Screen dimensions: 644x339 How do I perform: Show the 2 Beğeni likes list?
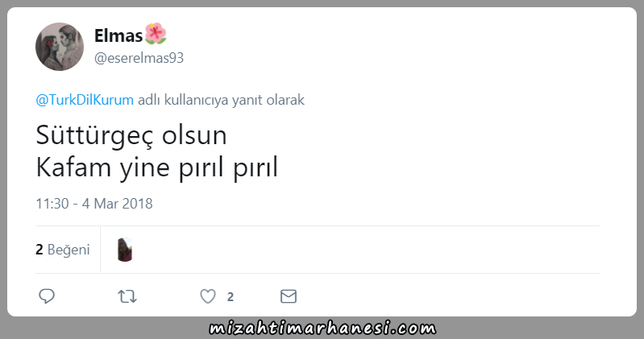pos(62,250)
